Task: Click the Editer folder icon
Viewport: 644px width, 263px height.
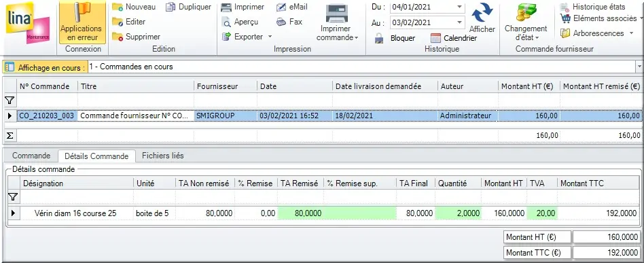Action: [118, 22]
